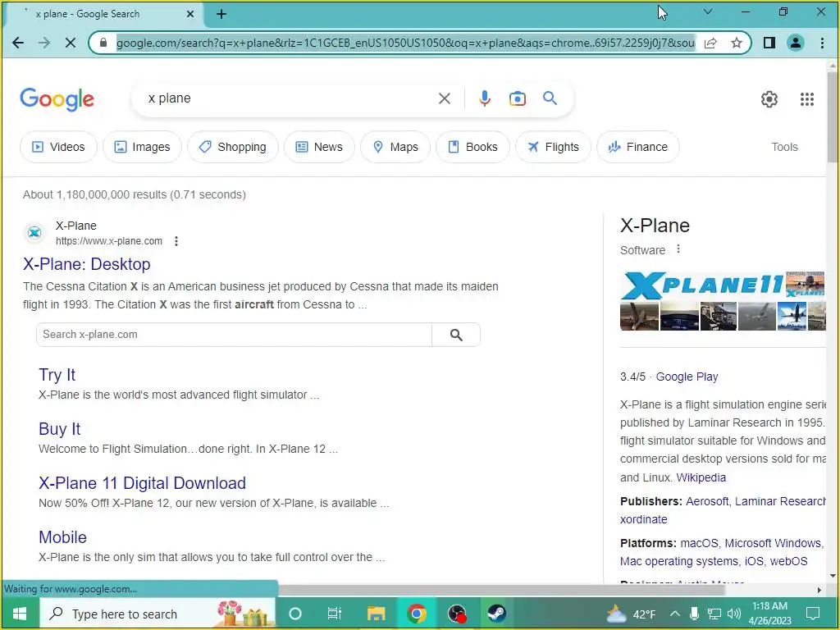Open the 42°F weather widget
The width and height of the screenshot is (840, 630).
point(631,614)
